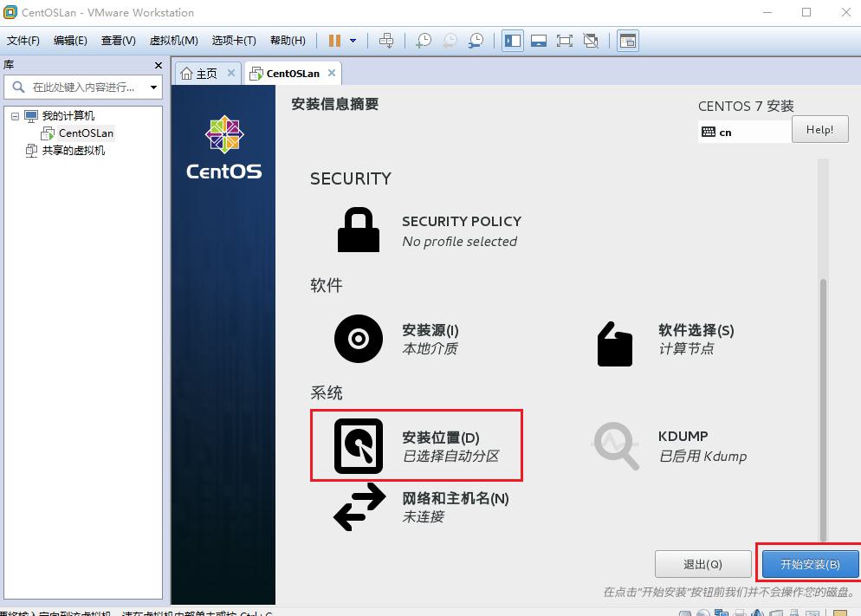
Task: Open software selection package icon
Action: (x=615, y=344)
